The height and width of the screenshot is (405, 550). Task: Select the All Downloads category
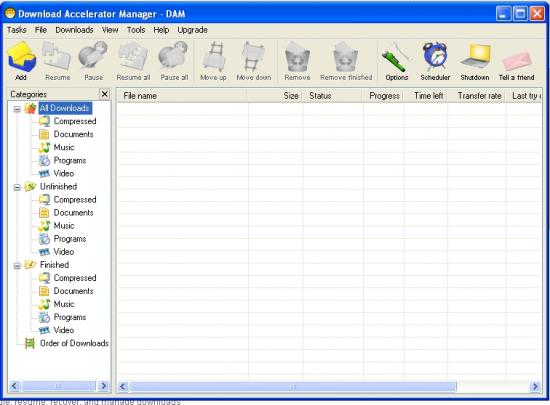(x=65, y=108)
